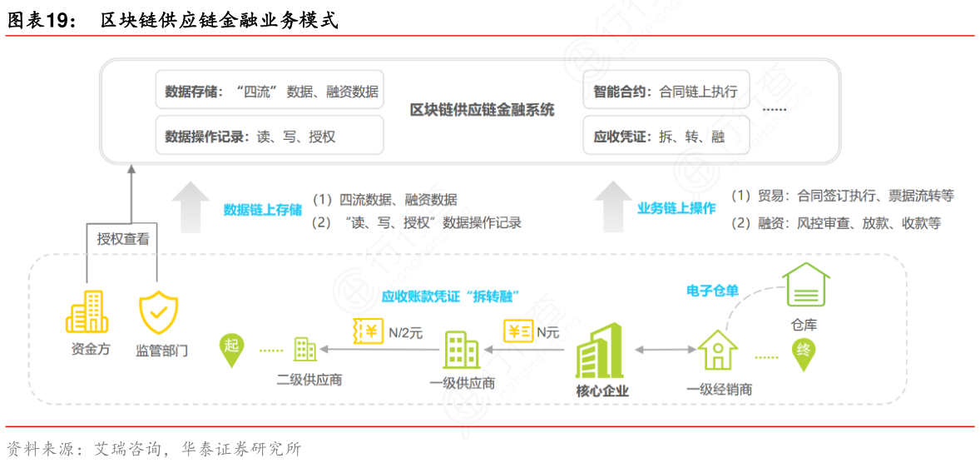Select the 图表19 chart title heading
This screenshot has width=980, height=468.
coord(172,22)
